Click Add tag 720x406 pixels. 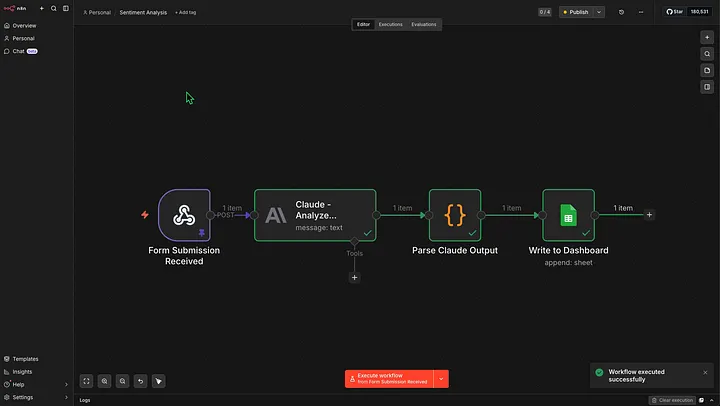[186, 12]
